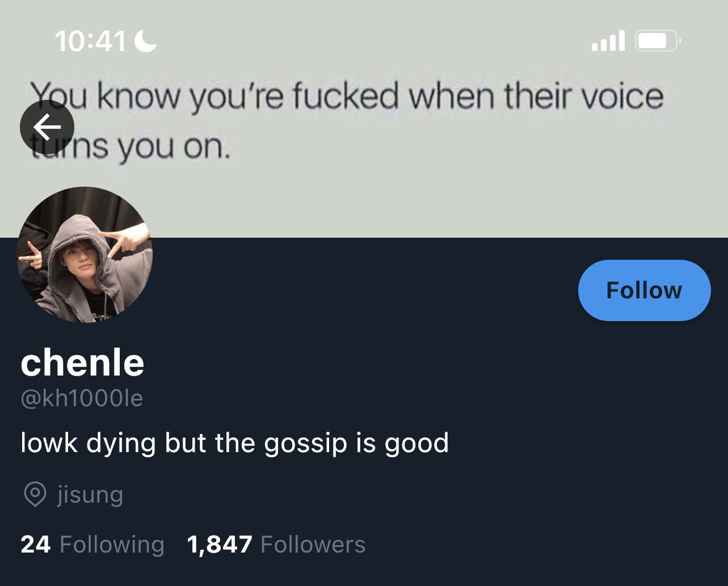
Task: Tap the cellular signal bars icon
Action: pos(608,41)
